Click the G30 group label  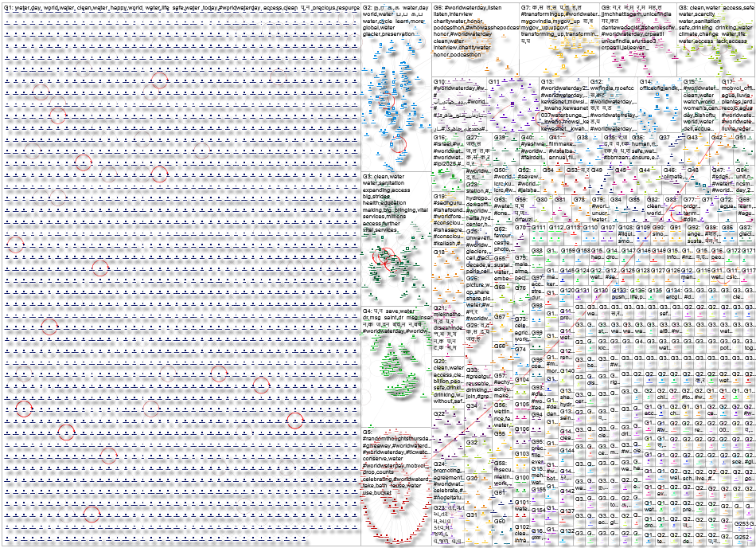(x=472, y=479)
